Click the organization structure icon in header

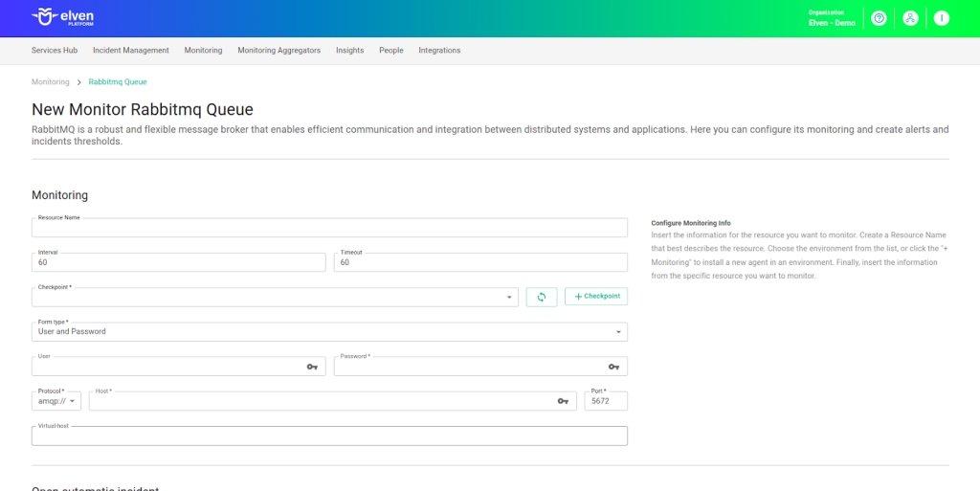[x=910, y=18]
